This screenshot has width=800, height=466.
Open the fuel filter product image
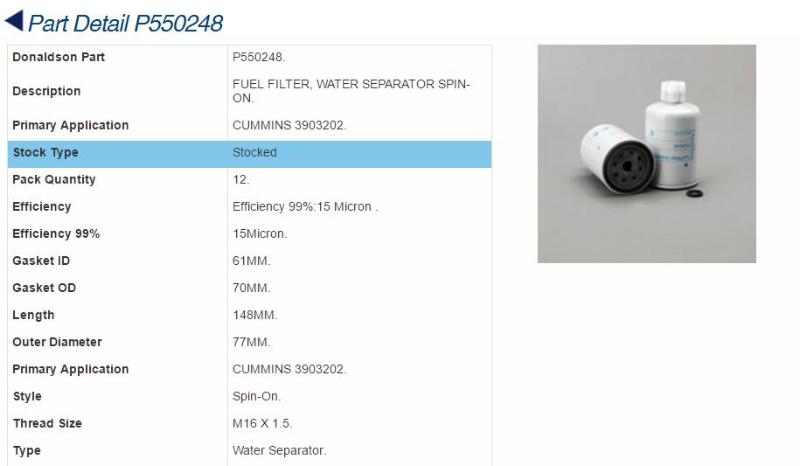[646, 154]
